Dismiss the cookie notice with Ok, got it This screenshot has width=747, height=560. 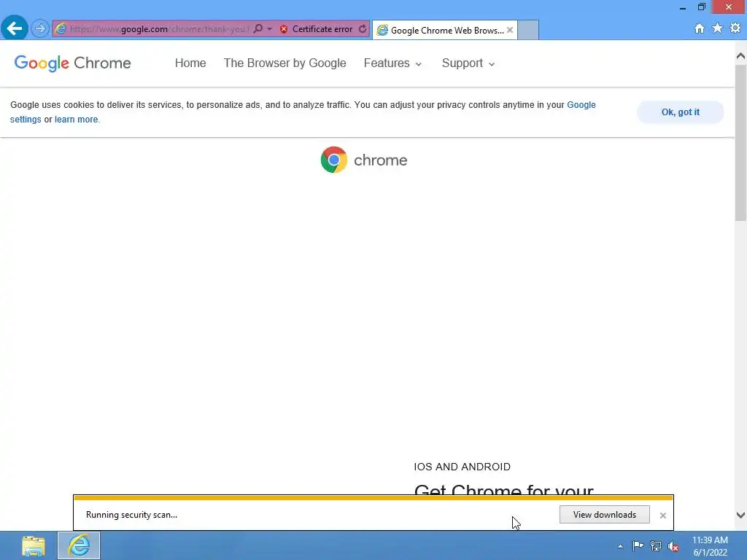click(x=681, y=112)
